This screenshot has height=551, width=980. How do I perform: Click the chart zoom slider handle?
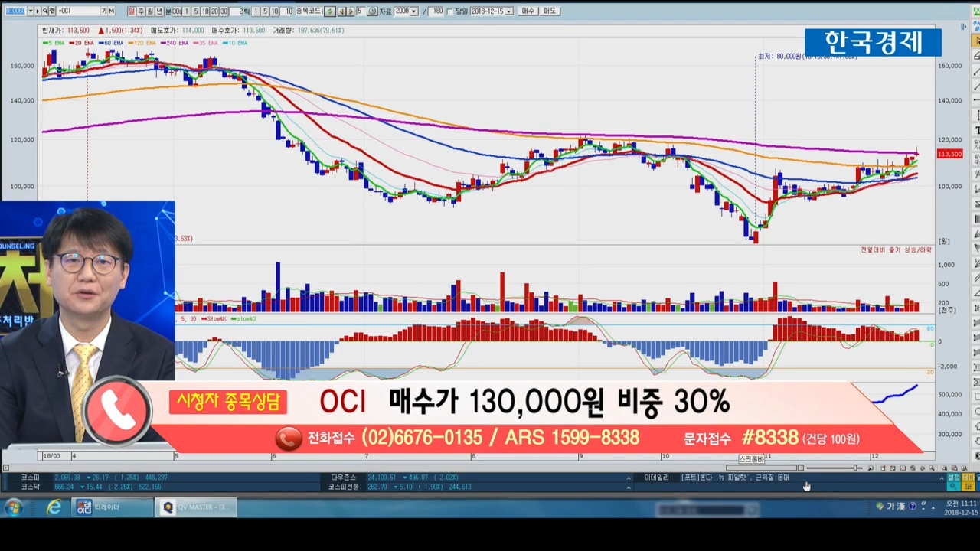[856, 468]
